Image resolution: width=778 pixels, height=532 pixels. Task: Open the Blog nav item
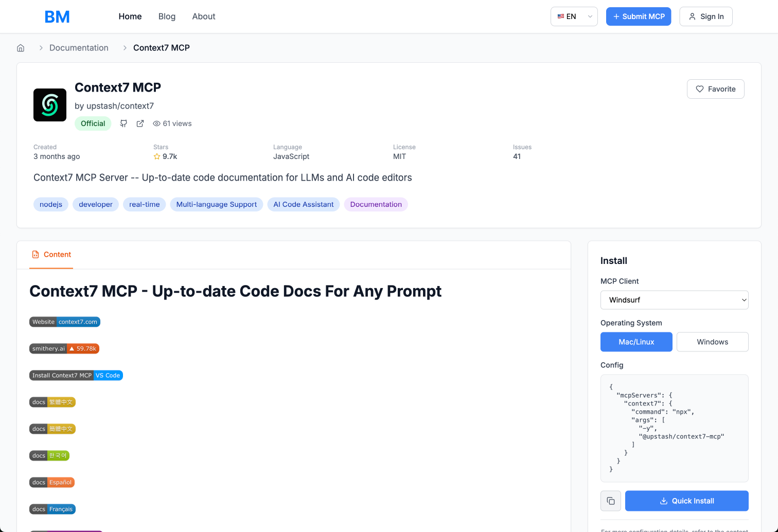click(x=167, y=16)
